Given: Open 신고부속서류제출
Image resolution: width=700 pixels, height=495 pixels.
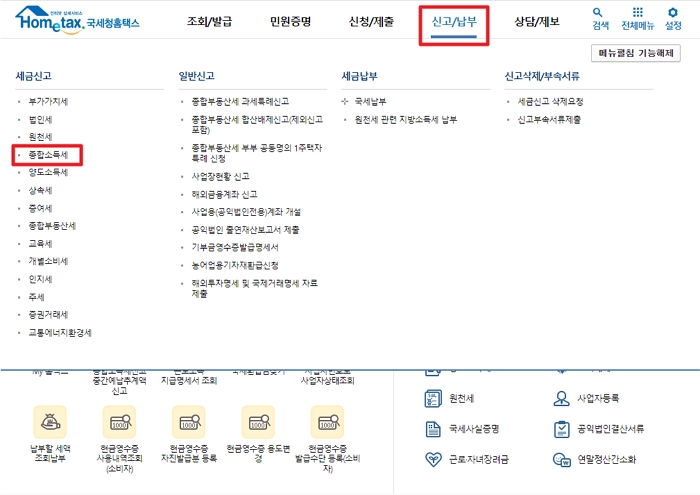Looking at the screenshot, I should [x=549, y=120].
